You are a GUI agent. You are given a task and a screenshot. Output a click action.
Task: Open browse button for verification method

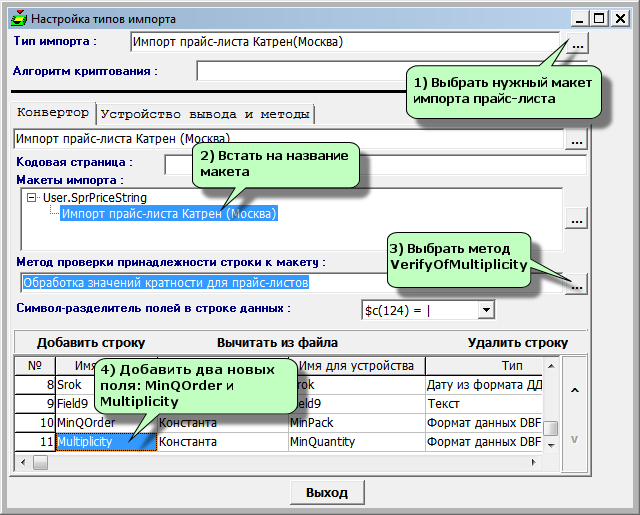pos(576,284)
